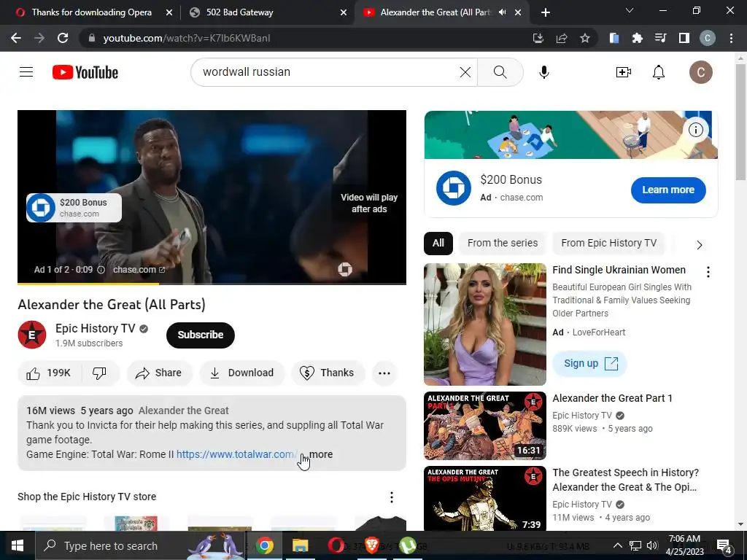Click the Share button
Viewport: 747px width, 560px height.
tap(159, 373)
